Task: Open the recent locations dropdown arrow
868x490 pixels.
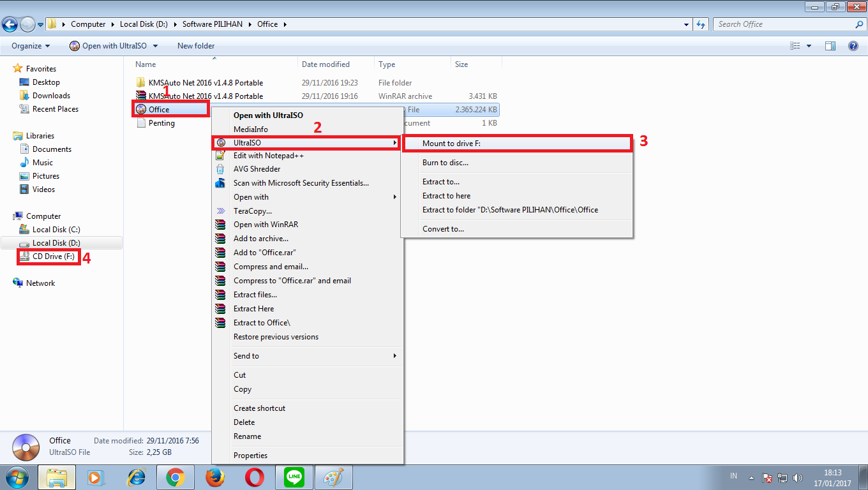Action: [41, 25]
